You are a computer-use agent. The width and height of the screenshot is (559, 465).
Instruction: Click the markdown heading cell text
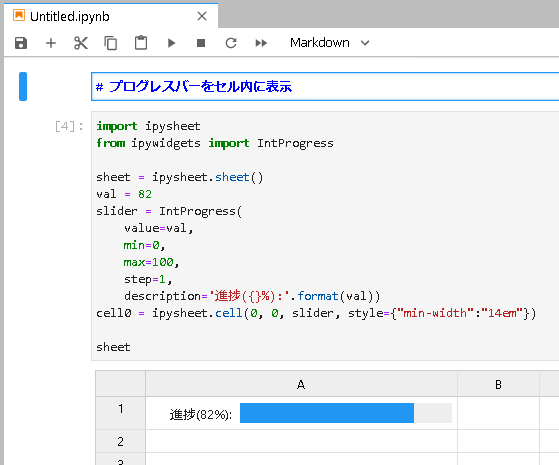(194, 87)
